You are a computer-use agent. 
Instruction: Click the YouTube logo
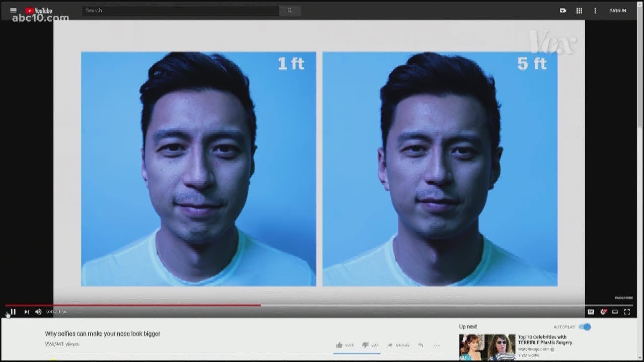39,11
